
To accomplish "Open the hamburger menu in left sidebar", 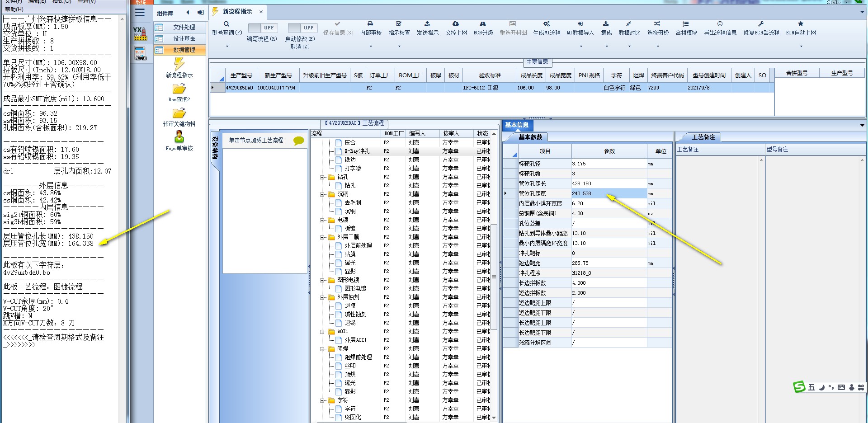I will (140, 13).
